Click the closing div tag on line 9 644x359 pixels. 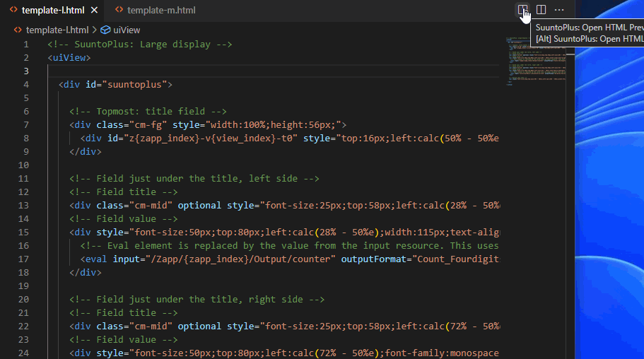coord(86,151)
